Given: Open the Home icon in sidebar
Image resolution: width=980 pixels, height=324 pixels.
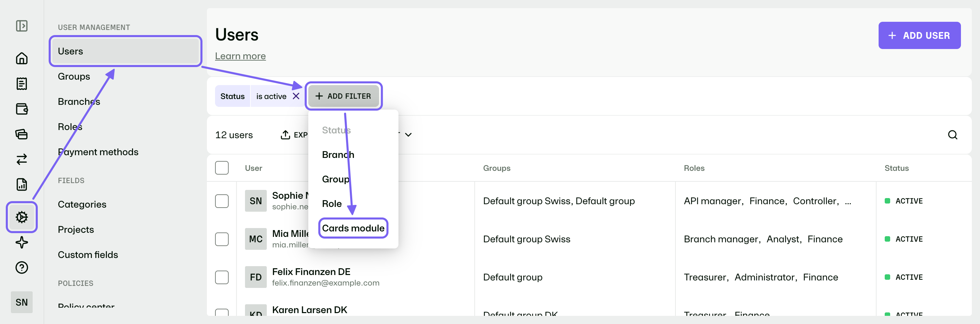Looking at the screenshot, I should [22, 58].
